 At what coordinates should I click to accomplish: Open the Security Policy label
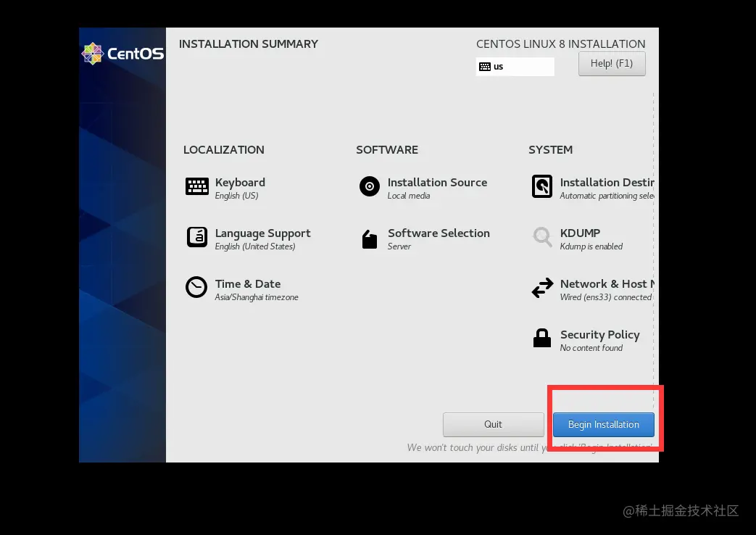(x=599, y=335)
